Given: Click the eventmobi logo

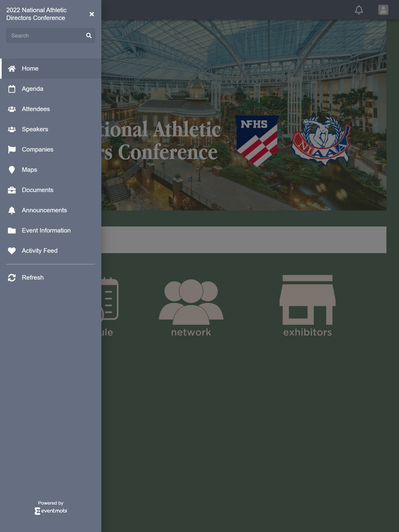Looking at the screenshot, I should 51,511.
